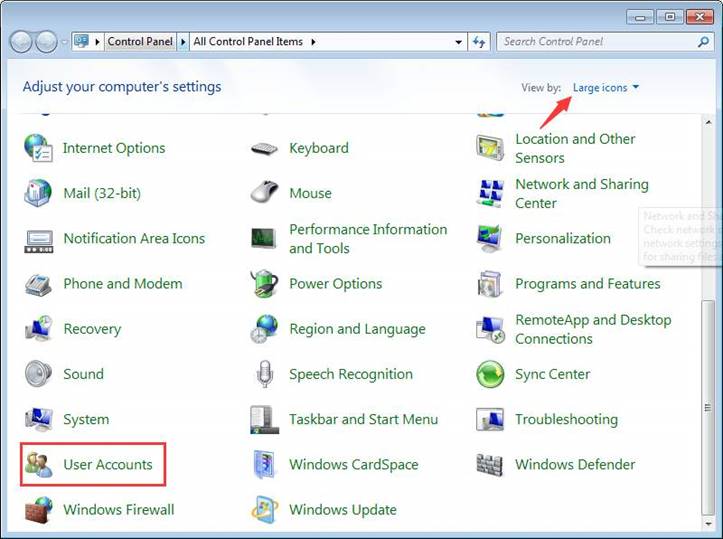The width and height of the screenshot is (723, 539).
Task: Refresh the Control Panel view
Action: pos(479,42)
